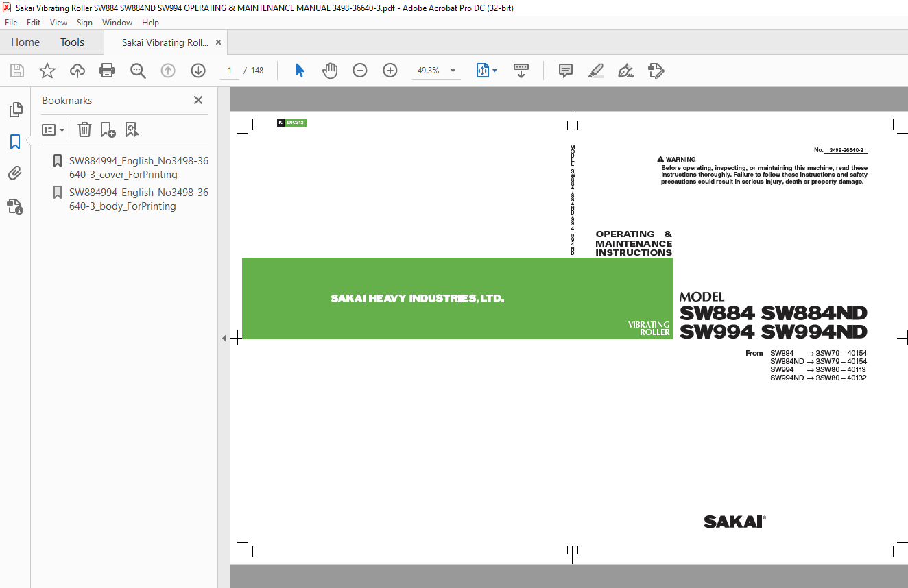Add document to starred files
This screenshot has height=588, width=908.
click(x=47, y=71)
